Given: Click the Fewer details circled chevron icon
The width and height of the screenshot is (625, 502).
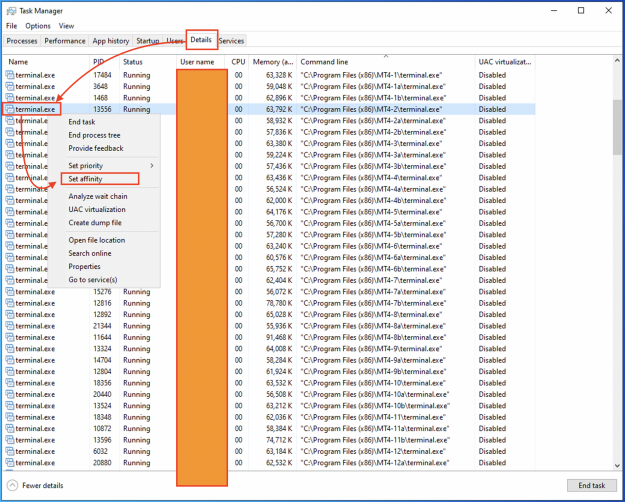Looking at the screenshot, I should [x=13, y=485].
